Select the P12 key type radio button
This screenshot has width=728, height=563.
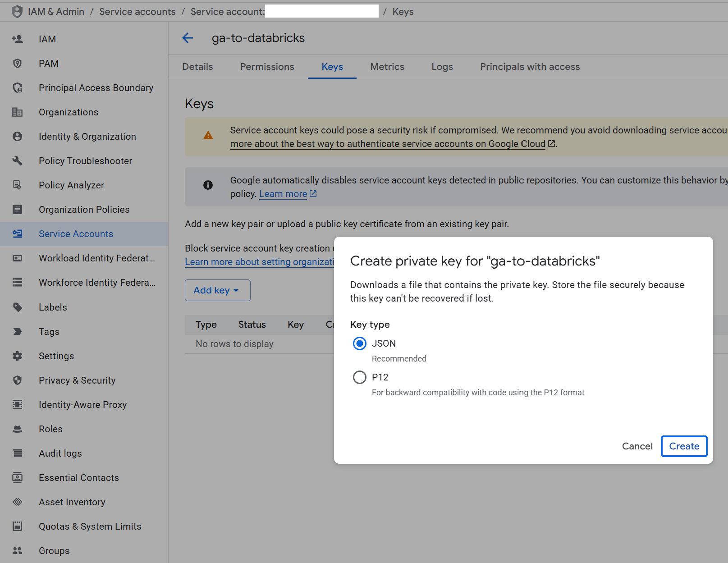(x=360, y=377)
